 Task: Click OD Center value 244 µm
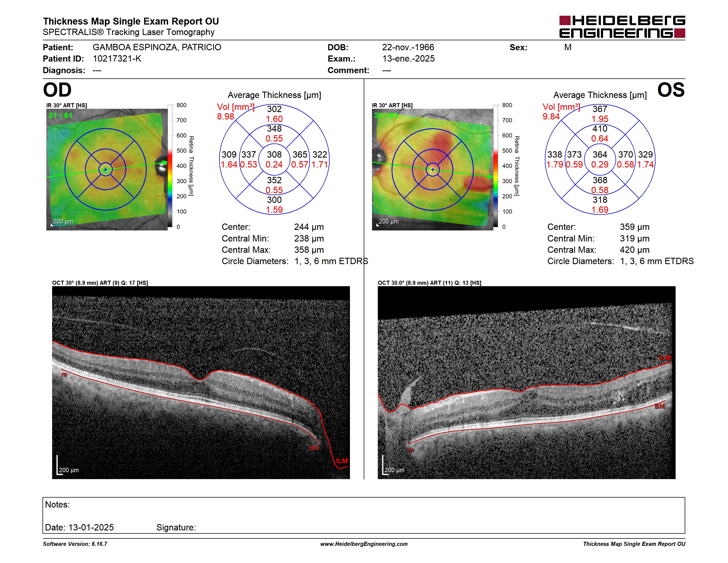pos(309,227)
